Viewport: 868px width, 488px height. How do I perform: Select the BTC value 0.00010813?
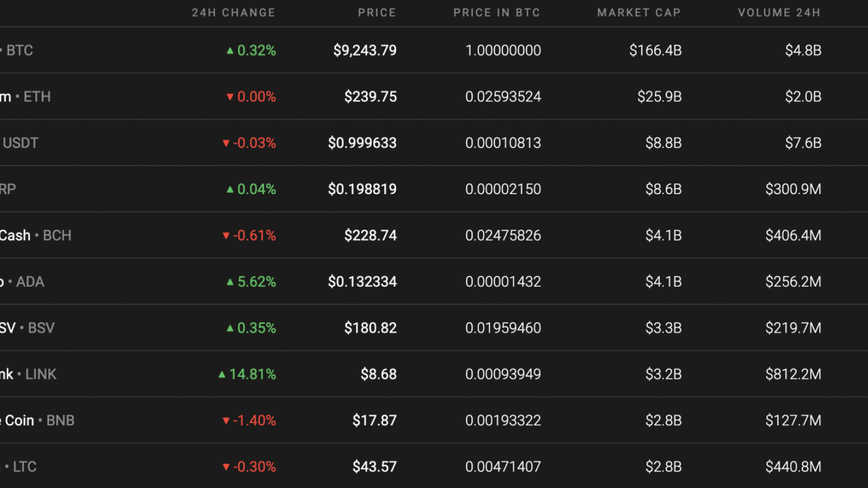click(503, 143)
